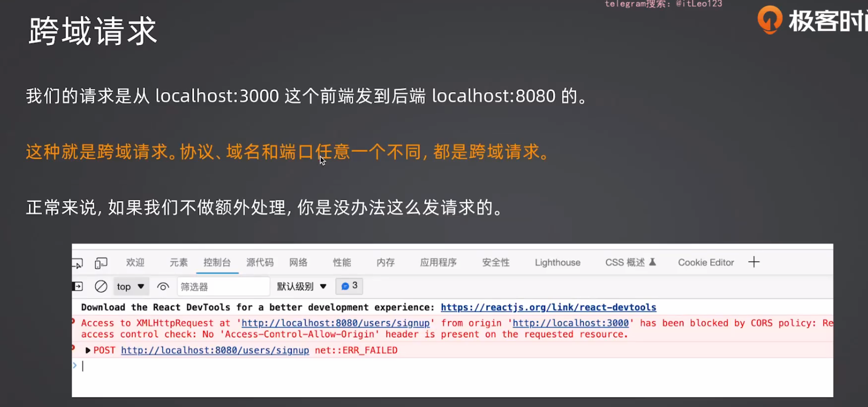Viewport: 868px width, 407px height.
Task: Click the orange 这种就是跨域请求 sentence
Action: tap(288, 152)
